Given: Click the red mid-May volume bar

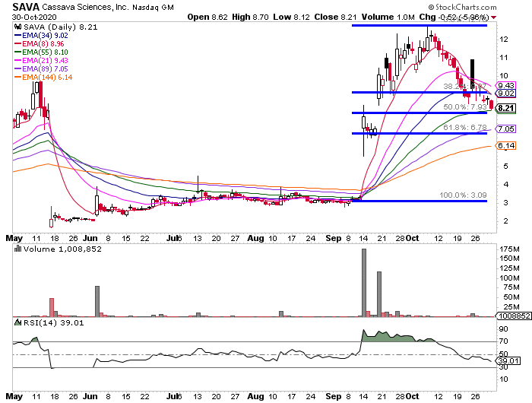Looking at the screenshot, I should click(52, 308).
